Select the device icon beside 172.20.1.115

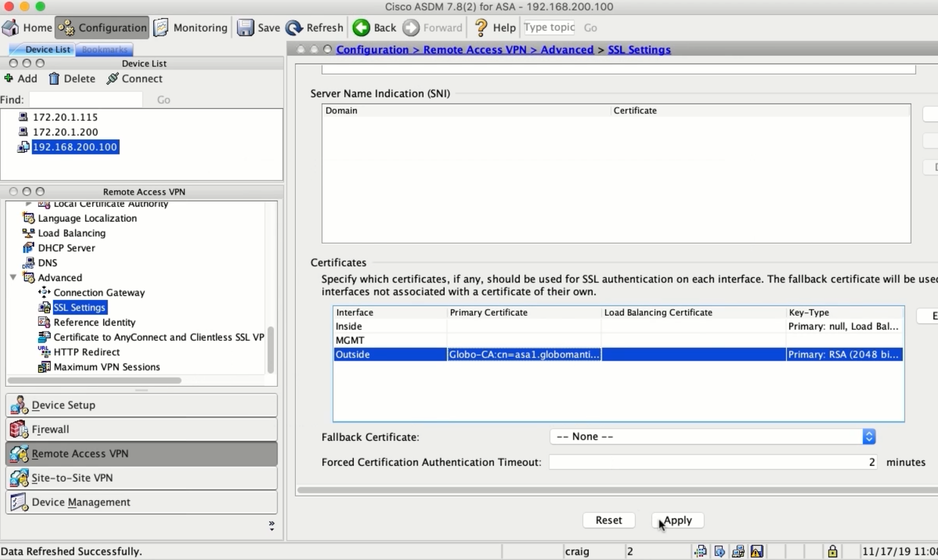click(23, 117)
